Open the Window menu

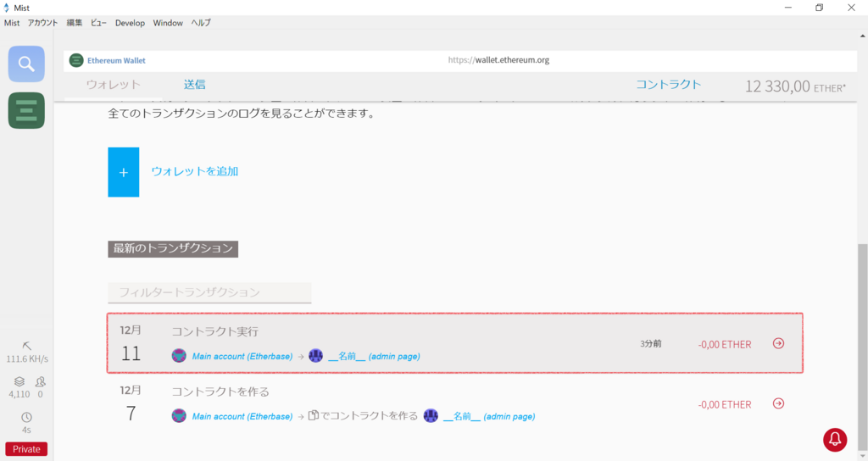pos(168,23)
